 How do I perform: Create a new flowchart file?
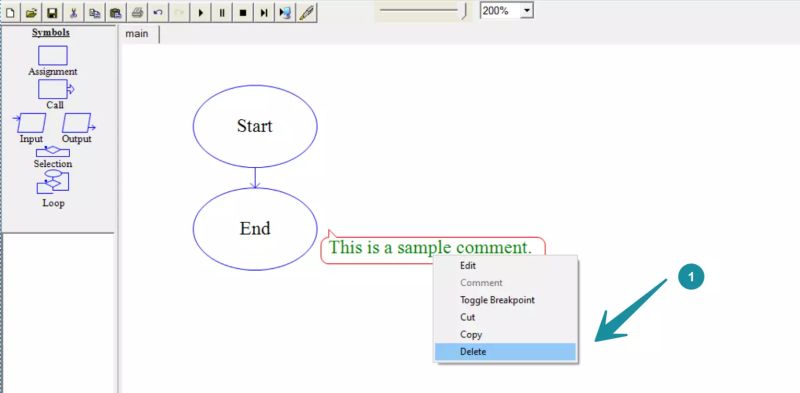tap(10, 13)
